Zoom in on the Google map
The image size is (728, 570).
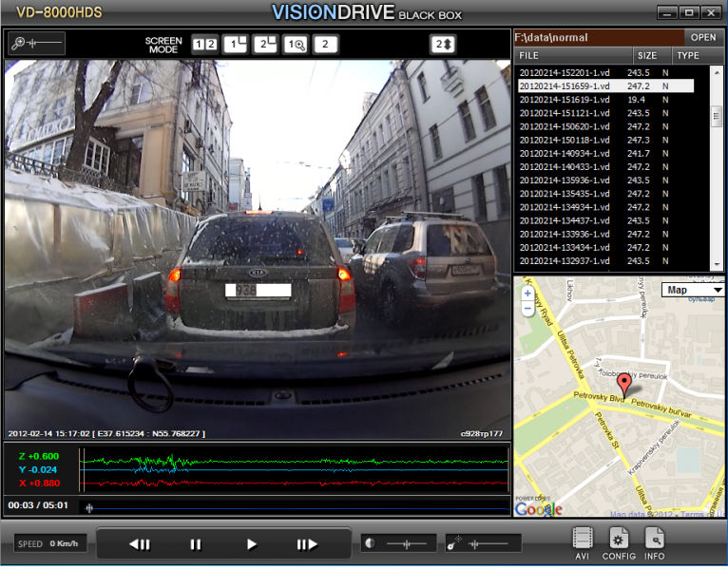pyautogui.click(x=527, y=294)
